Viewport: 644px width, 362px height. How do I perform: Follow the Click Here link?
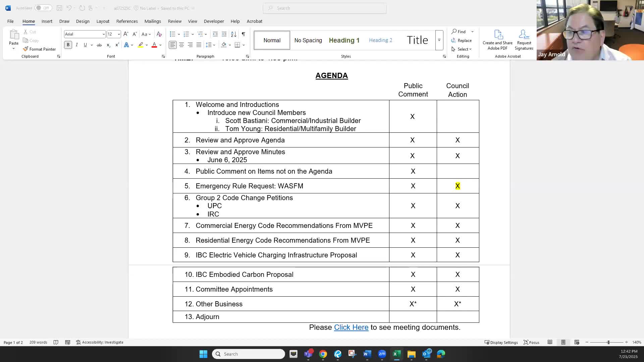[351, 327]
